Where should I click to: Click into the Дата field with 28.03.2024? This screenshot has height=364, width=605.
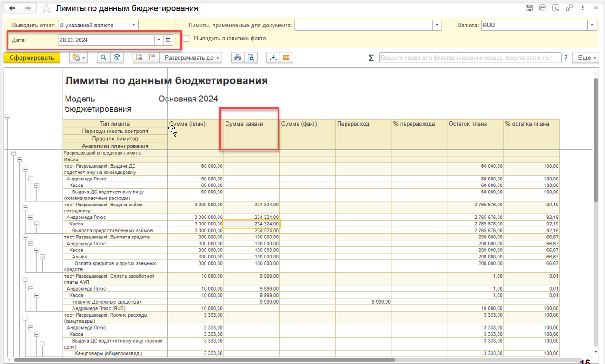pyautogui.click(x=106, y=40)
